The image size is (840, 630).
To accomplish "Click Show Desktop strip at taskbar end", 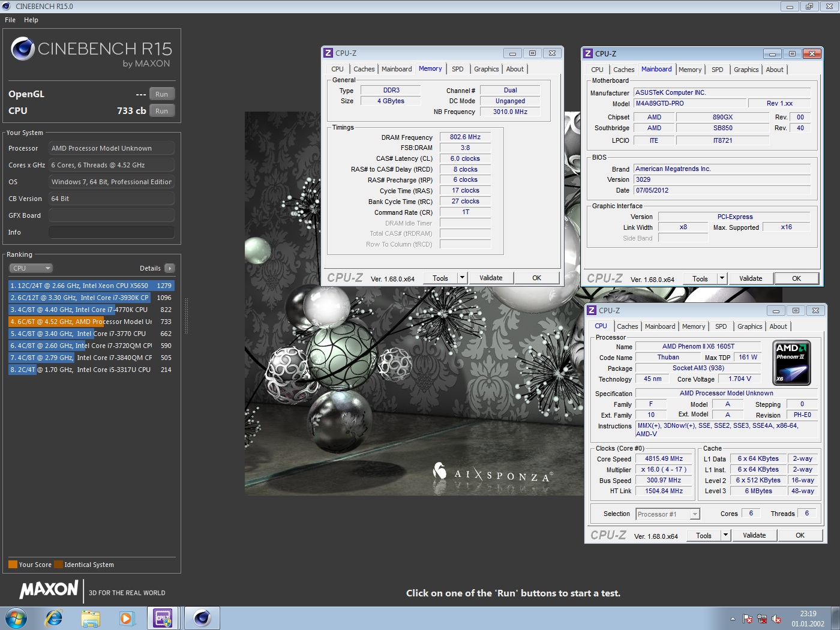I will pos(835,618).
